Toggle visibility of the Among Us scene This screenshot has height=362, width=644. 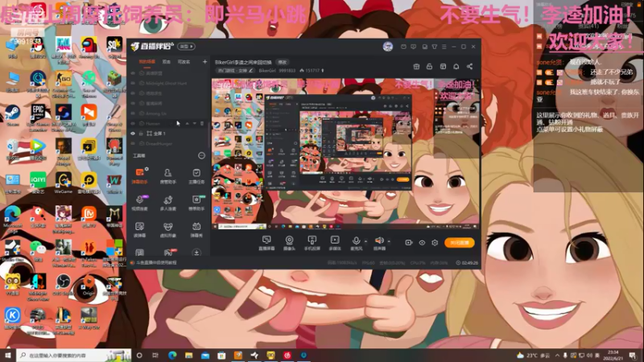[133, 113]
